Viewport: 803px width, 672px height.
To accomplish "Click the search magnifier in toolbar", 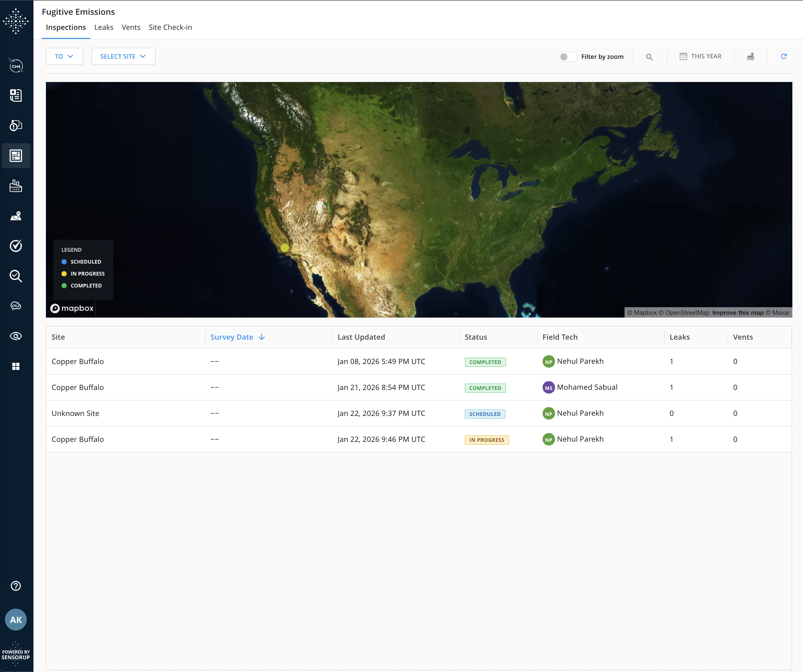I will point(649,57).
